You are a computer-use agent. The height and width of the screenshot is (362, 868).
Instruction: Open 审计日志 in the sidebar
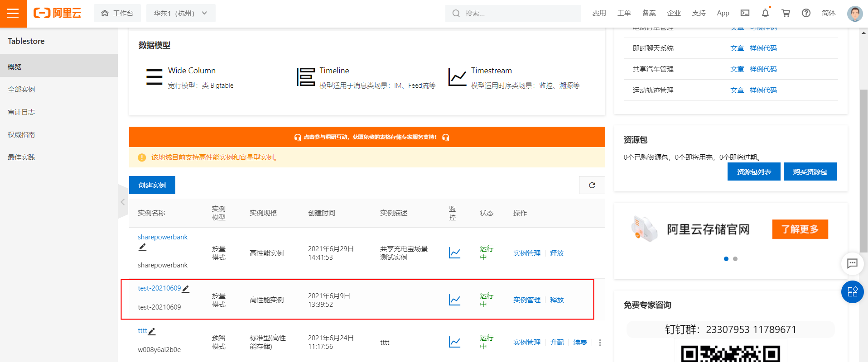coord(21,112)
